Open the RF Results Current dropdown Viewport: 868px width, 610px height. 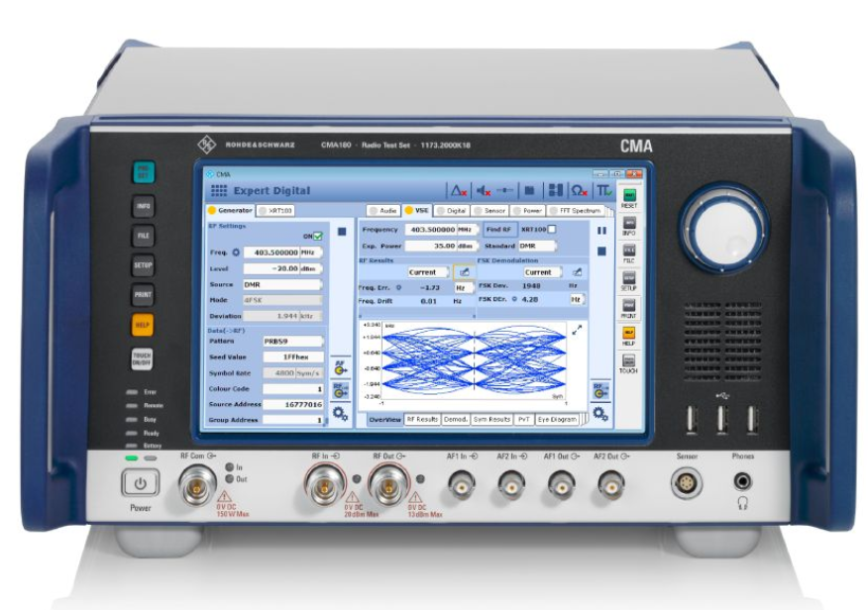click(x=428, y=272)
